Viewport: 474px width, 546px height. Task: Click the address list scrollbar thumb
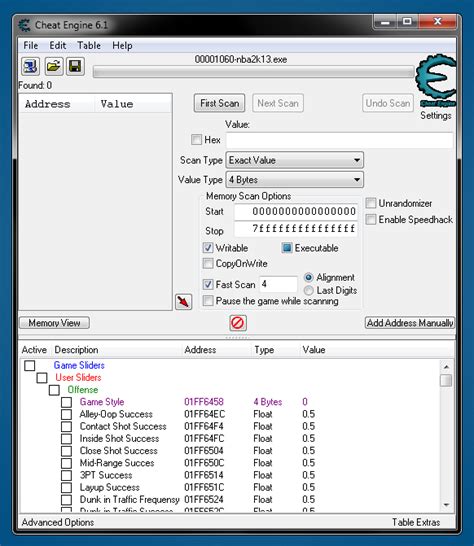446,380
